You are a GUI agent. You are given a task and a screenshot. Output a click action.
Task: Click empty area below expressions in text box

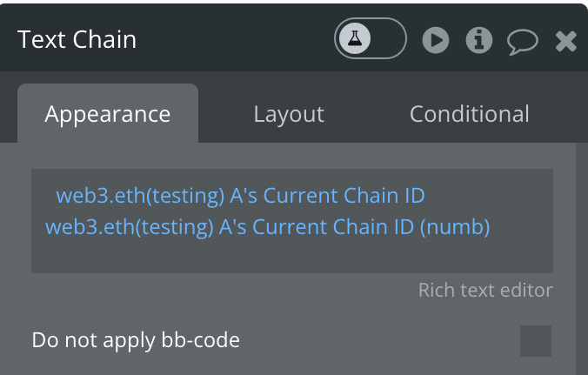(x=291, y=257)
